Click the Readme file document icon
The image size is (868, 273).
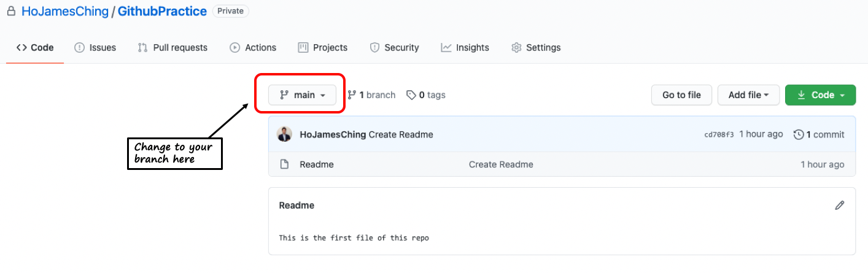tap(284, 164)
